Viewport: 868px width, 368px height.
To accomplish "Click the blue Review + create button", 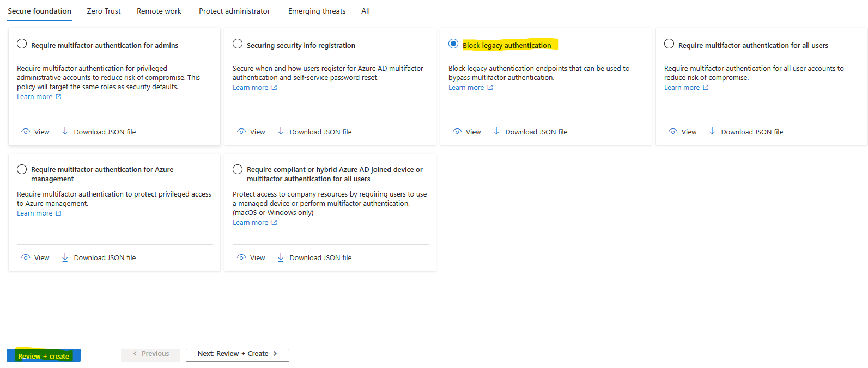I will point(44,355).
